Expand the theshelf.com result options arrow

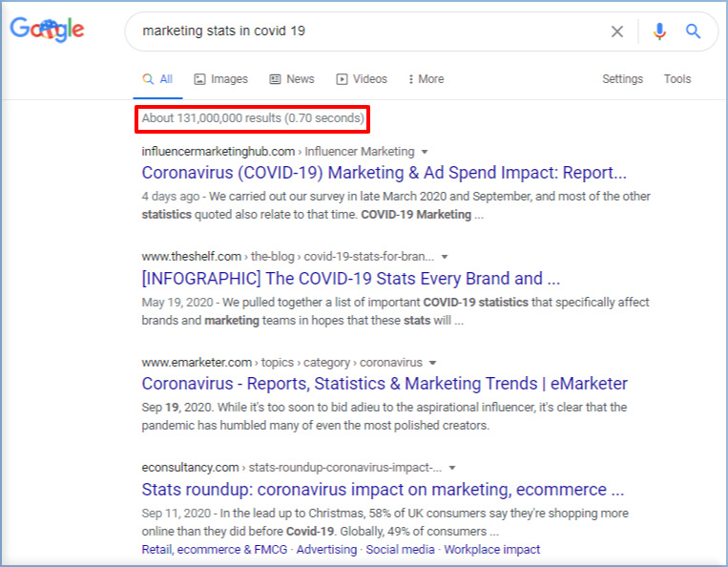coord(445,257)
